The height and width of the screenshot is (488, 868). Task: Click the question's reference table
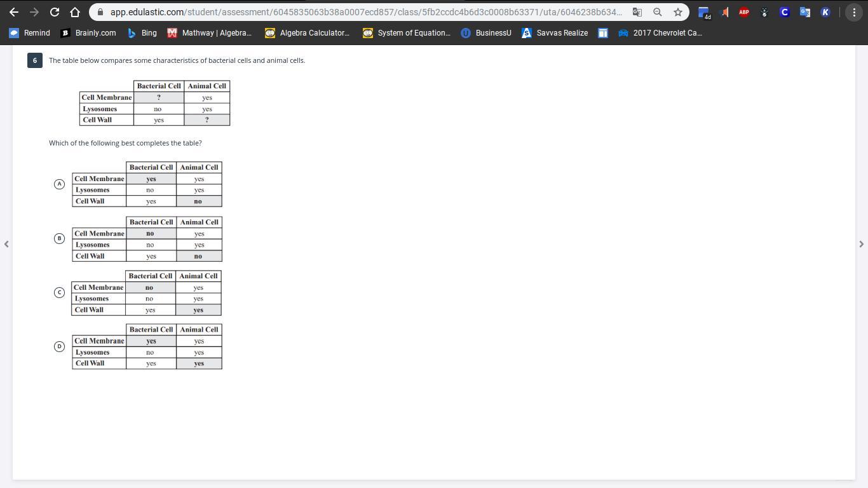pyautogui.click(x=154, y=103)
